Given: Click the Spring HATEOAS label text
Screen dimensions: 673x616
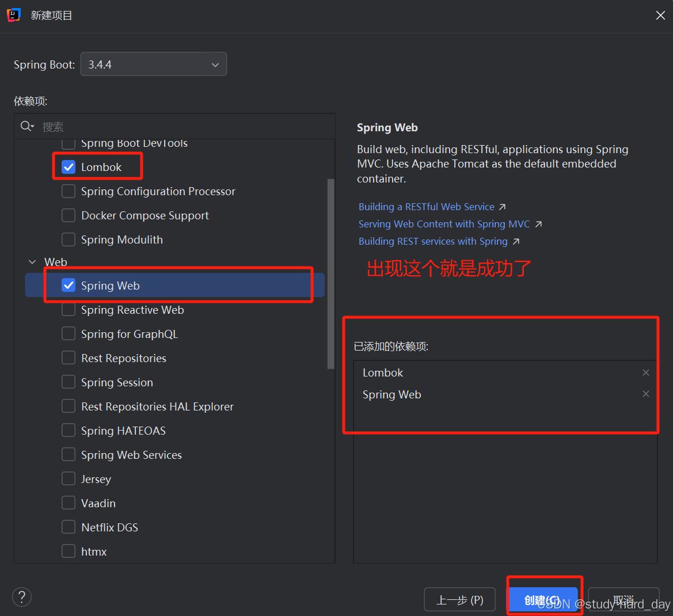Looking at the screenshot, I should [124, 431].
